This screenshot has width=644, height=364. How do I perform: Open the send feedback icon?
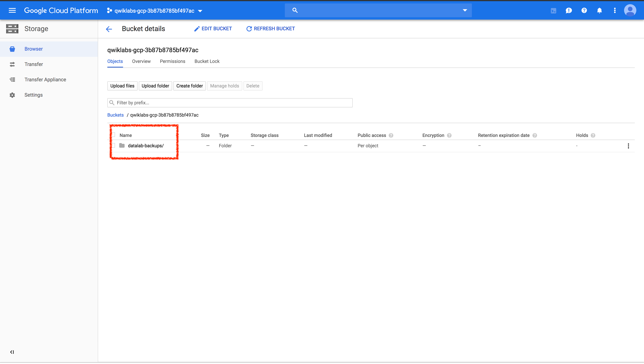click(569, 11)
